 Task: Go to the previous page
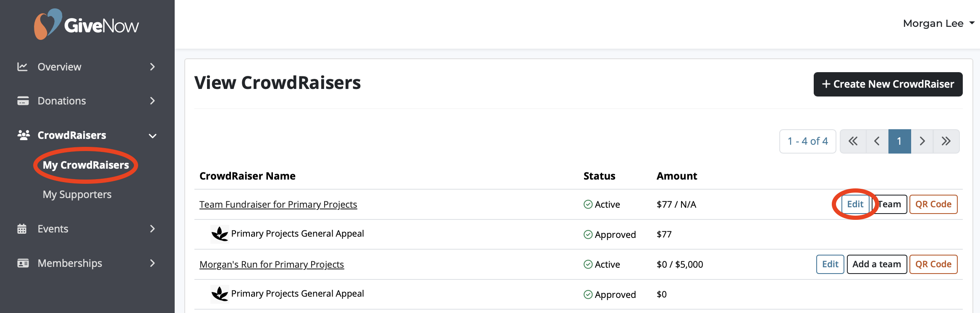pos(877,141)
